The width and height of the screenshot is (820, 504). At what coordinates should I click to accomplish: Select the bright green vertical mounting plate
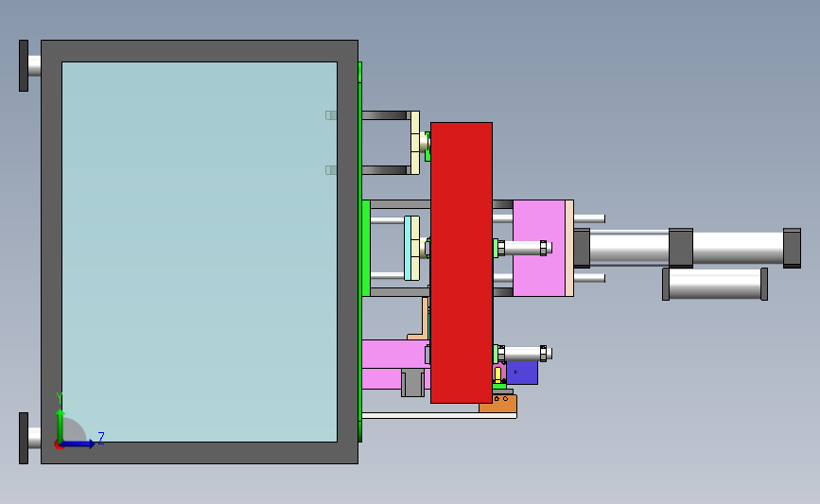[366, 248]
